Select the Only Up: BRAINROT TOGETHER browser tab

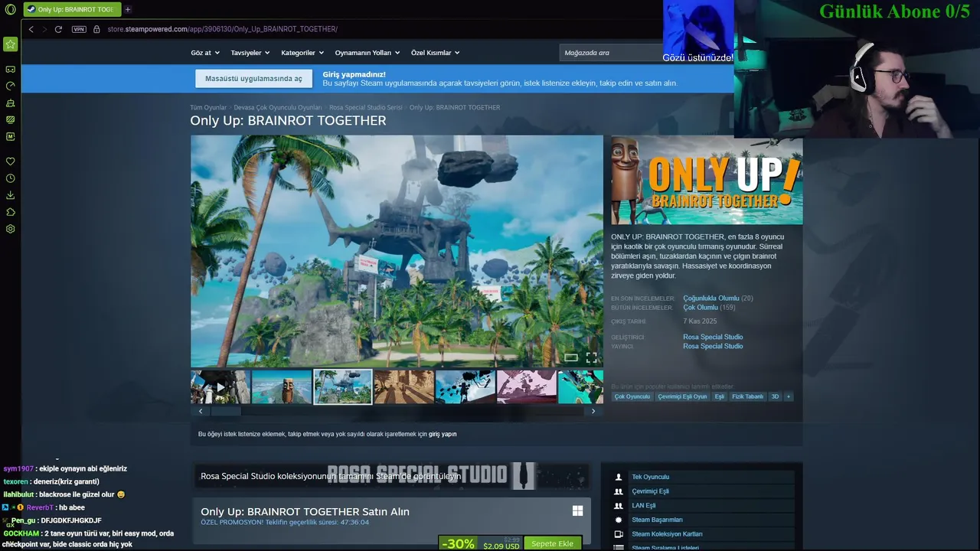pos(72,9)
